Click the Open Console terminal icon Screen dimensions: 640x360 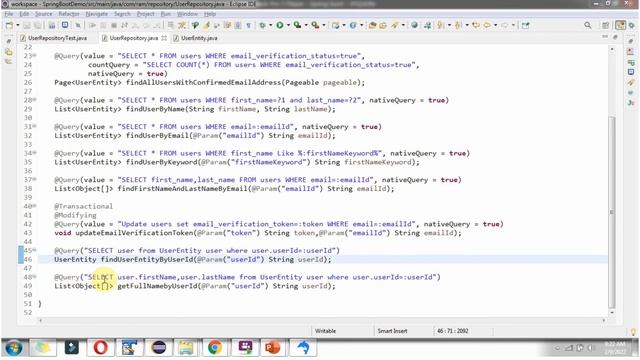(65, 25)
